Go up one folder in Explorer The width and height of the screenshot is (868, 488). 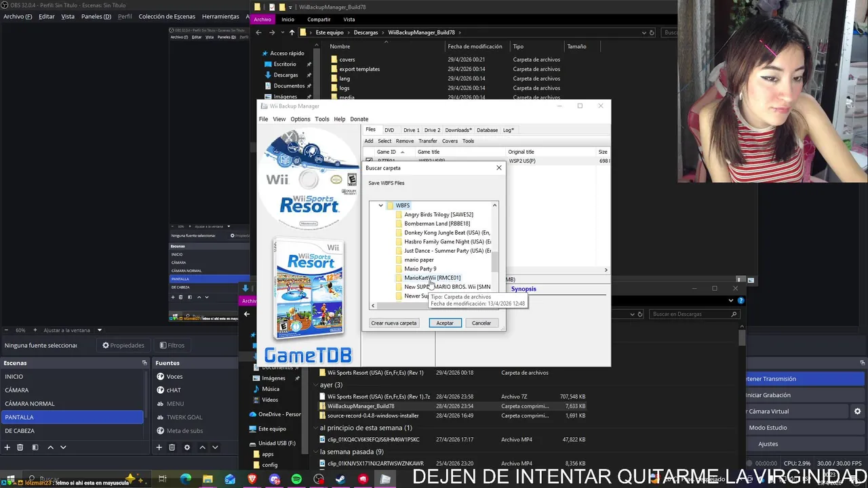[292, 33]
